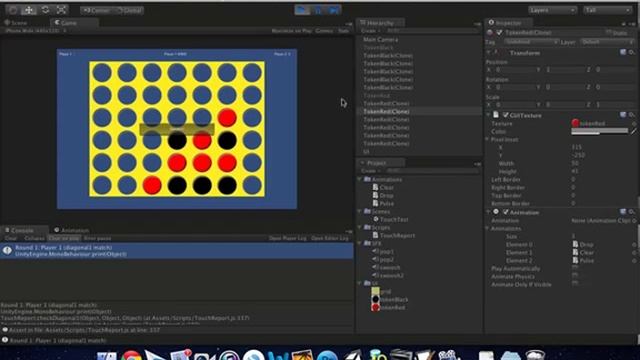Toggle Animate Only If Visible checkbox
Image resolution: width=640 pixels, height=360 pixels.
(x=575, y=284)
